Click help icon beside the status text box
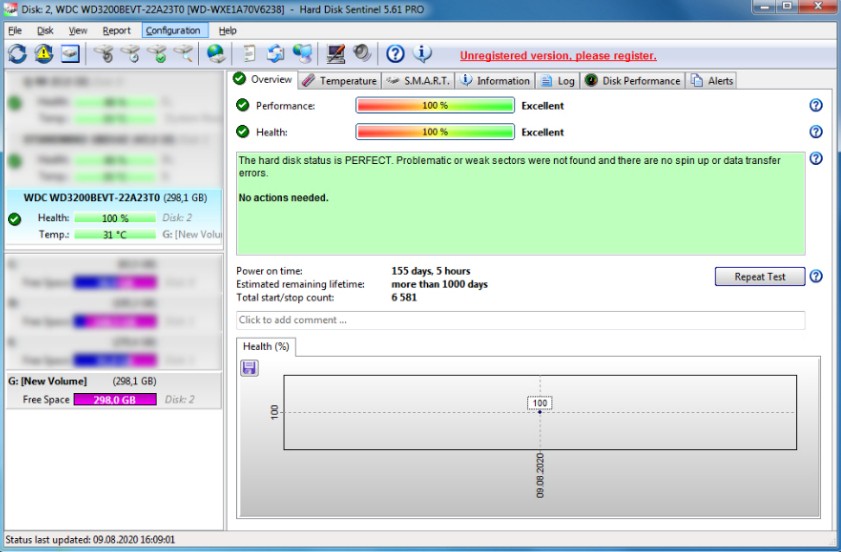The image size is (841, 552). pyautogui.click(x=816, y=158)
